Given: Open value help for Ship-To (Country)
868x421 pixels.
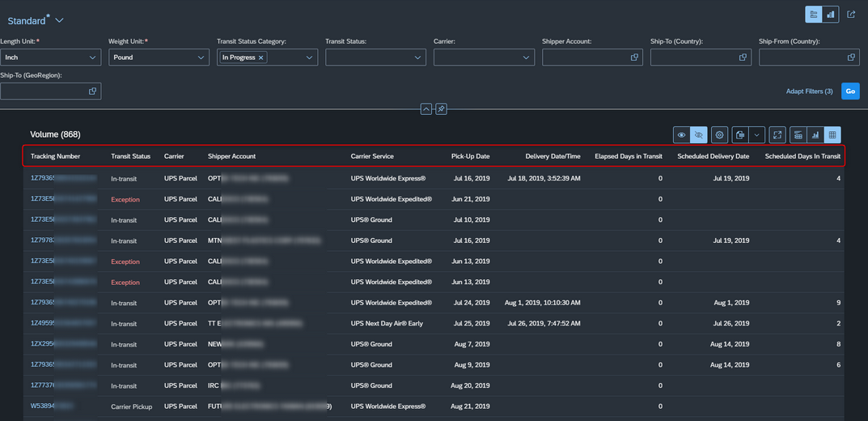Looking at the screenshot, I should (x=743, y=57).
